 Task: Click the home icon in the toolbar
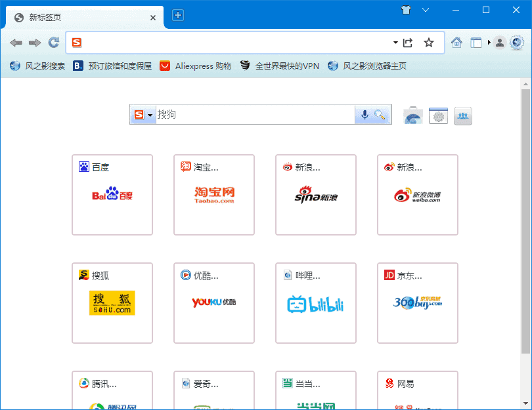[x=456, y=43]
